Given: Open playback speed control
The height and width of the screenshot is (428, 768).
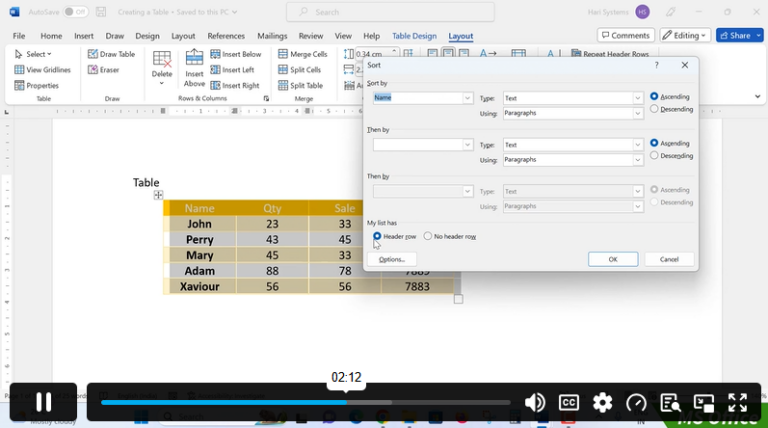Looking at the screenshot, I should 636,403.
